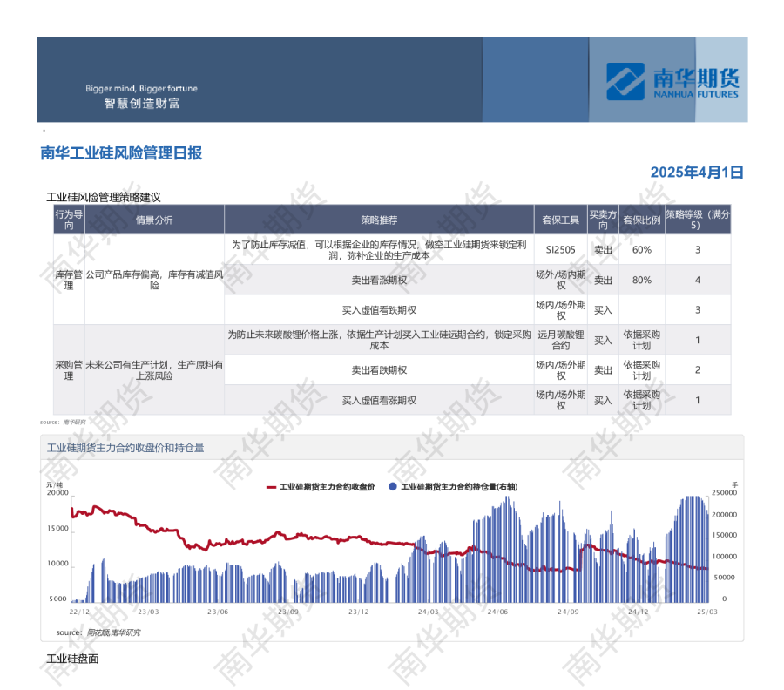Toggle the 工业硅期货主力合约收盘价 legend label
The image size is (784, 690).
point(327,488)
